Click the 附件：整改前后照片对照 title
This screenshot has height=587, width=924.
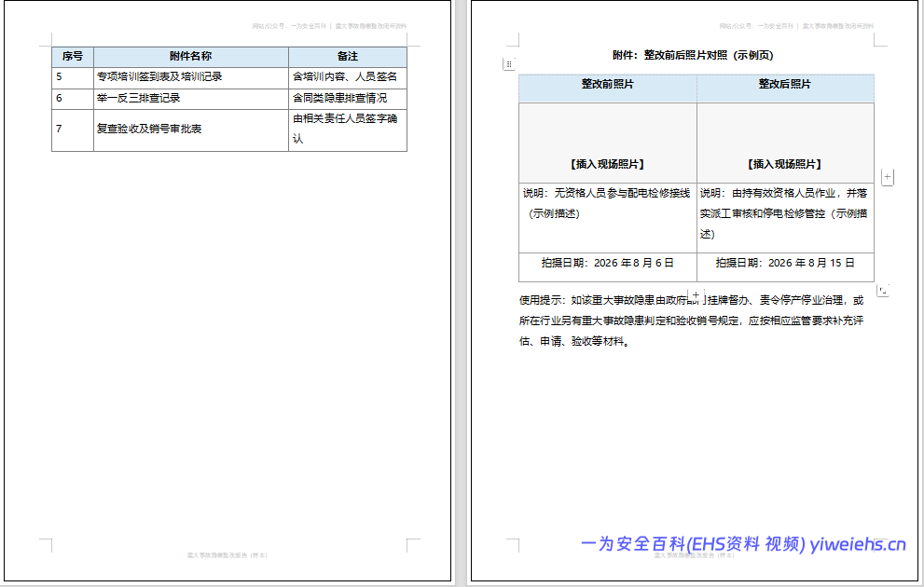pos(693,55)
